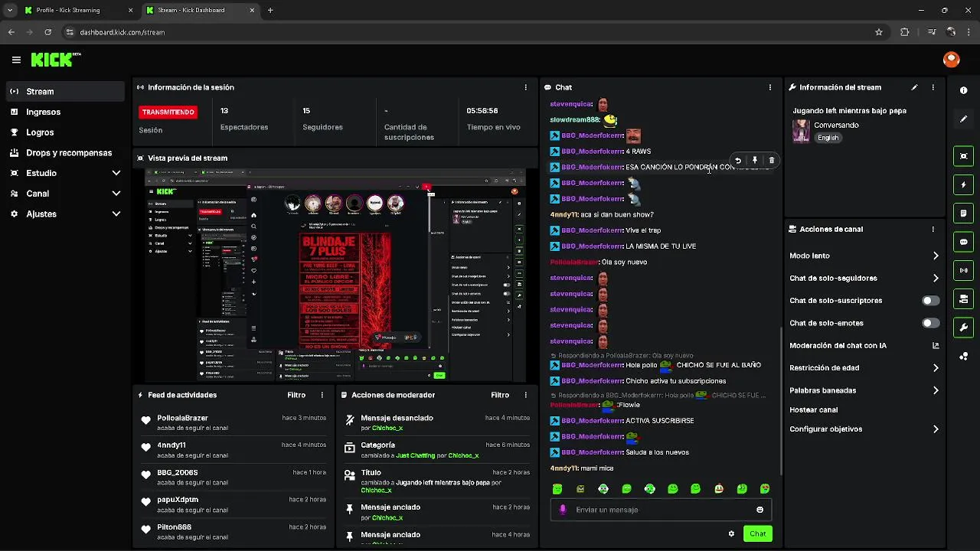Send message with the green Chat button

point(757,533)
